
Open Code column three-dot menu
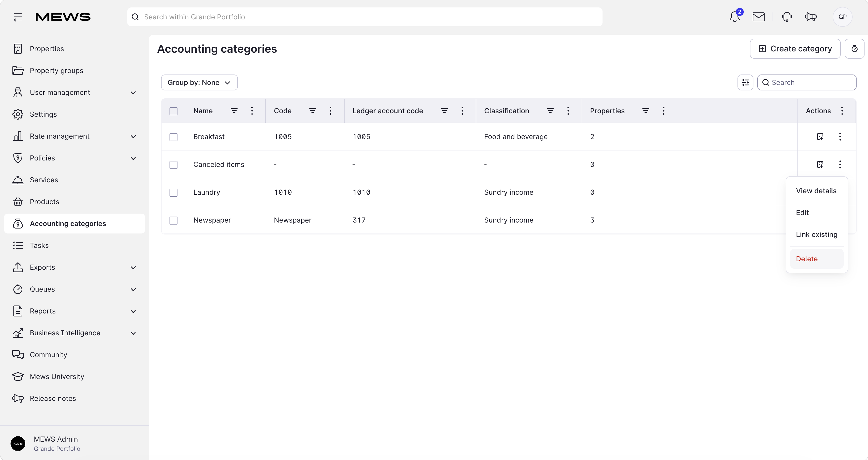(331, 111)
